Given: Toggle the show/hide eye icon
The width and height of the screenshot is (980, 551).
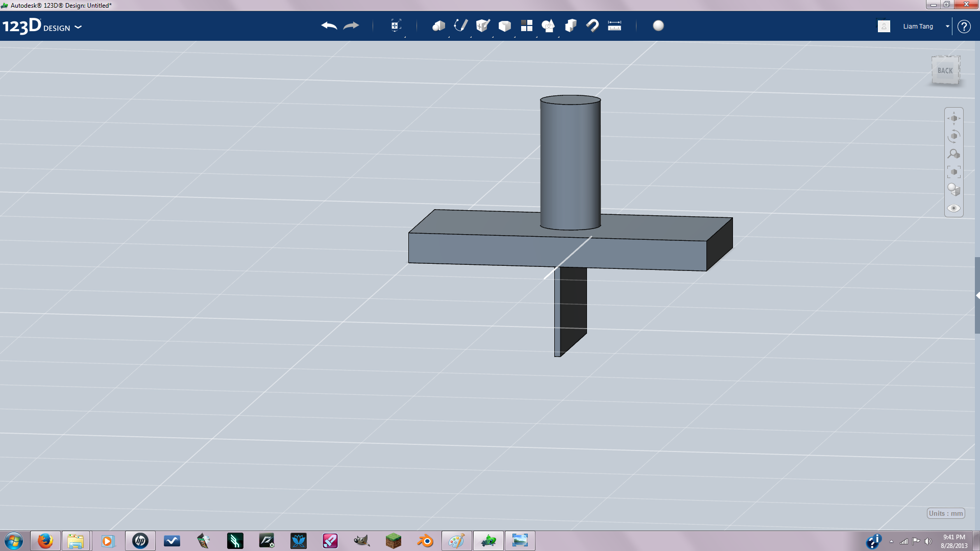Looking at the screenshot, I should [954, 208].
